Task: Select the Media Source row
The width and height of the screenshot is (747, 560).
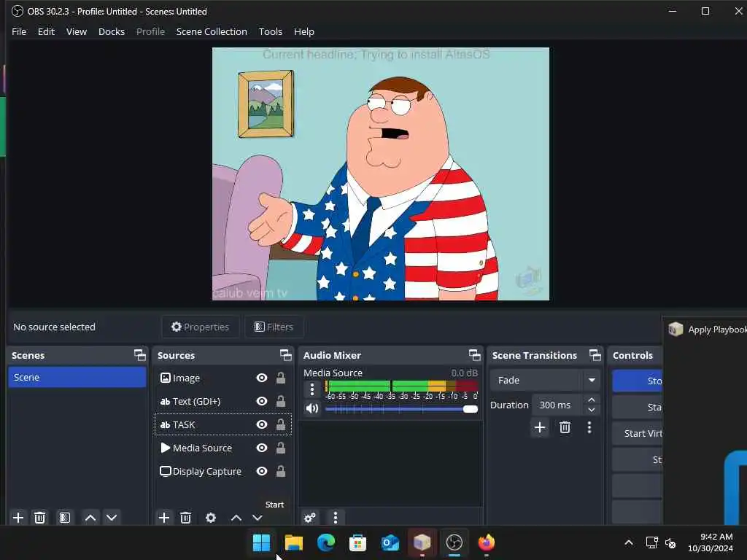Action: (x=223, y=448)
